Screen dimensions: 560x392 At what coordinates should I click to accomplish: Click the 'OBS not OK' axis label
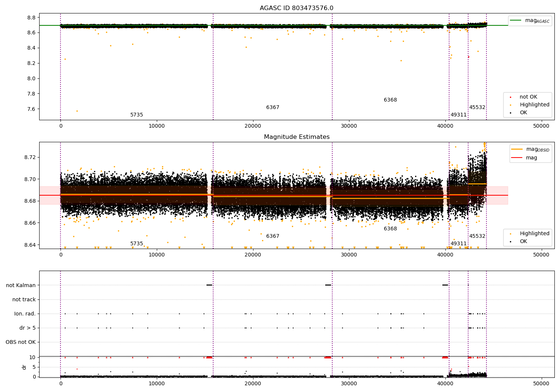point(21,342)
